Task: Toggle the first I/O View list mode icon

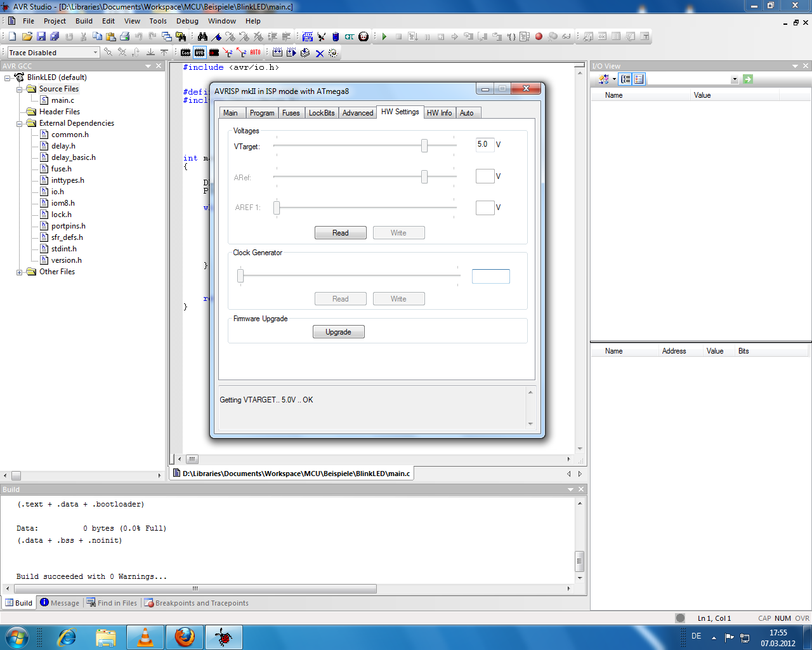Action: coord(625,79)
